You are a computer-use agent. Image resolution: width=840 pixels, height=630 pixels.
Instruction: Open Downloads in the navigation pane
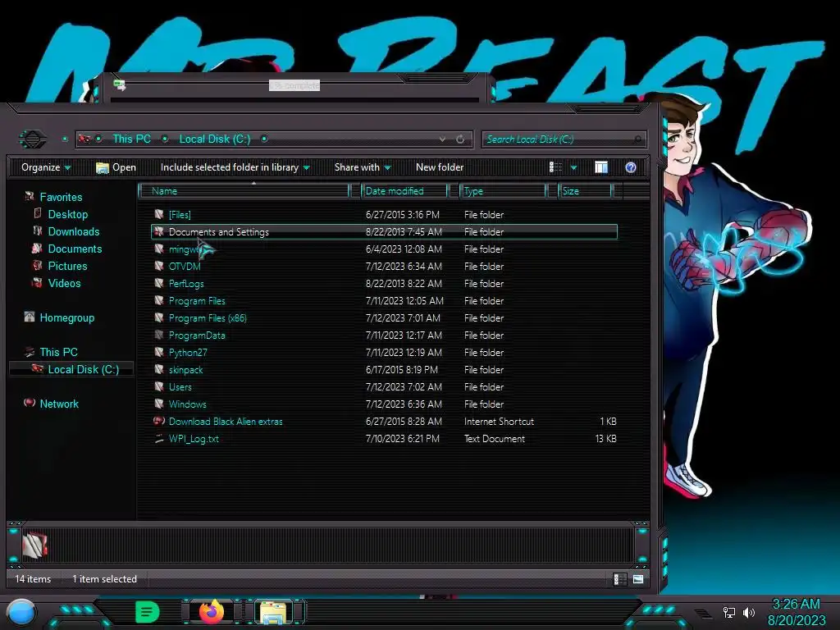click(x=73, y=231)
